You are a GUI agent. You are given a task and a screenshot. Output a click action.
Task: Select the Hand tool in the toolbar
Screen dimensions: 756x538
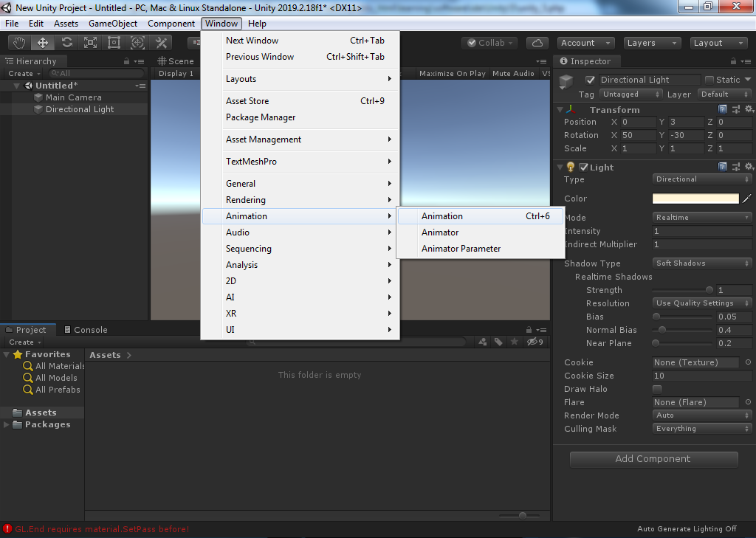tap(19, 43)
